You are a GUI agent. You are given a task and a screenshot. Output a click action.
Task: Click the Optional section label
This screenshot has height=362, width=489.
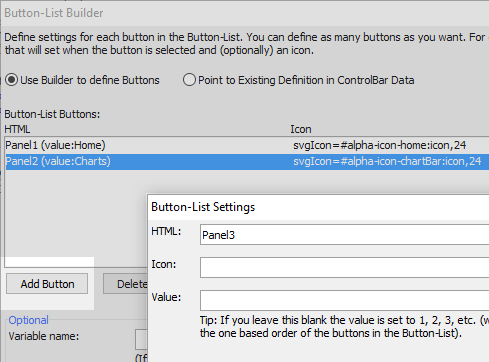[29, 320]
